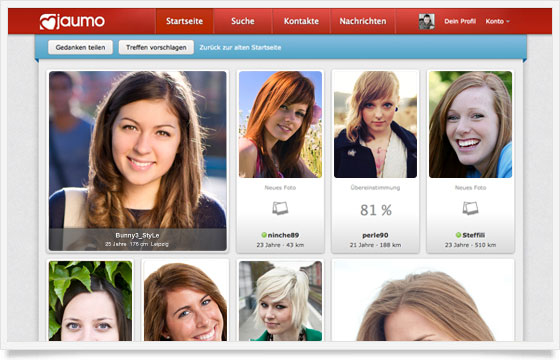
Task: Click the photo icon on Steffili's card
Action: [x=470, y=208]
